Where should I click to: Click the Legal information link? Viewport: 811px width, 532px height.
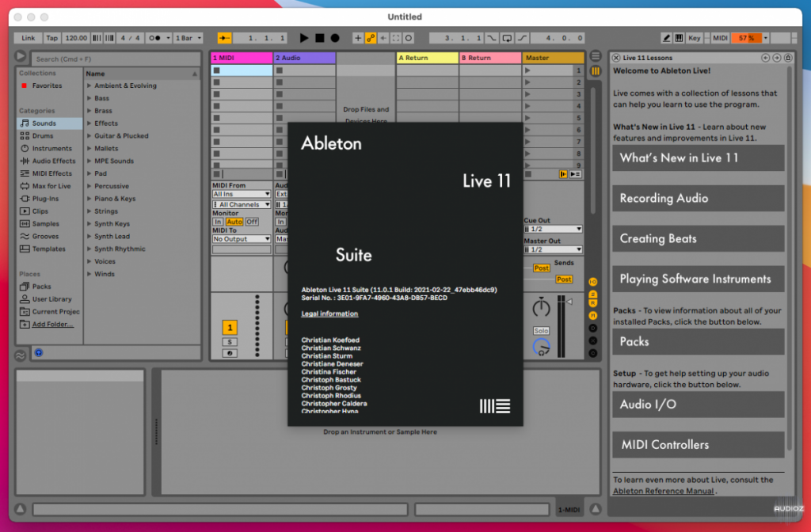(329, 313)
